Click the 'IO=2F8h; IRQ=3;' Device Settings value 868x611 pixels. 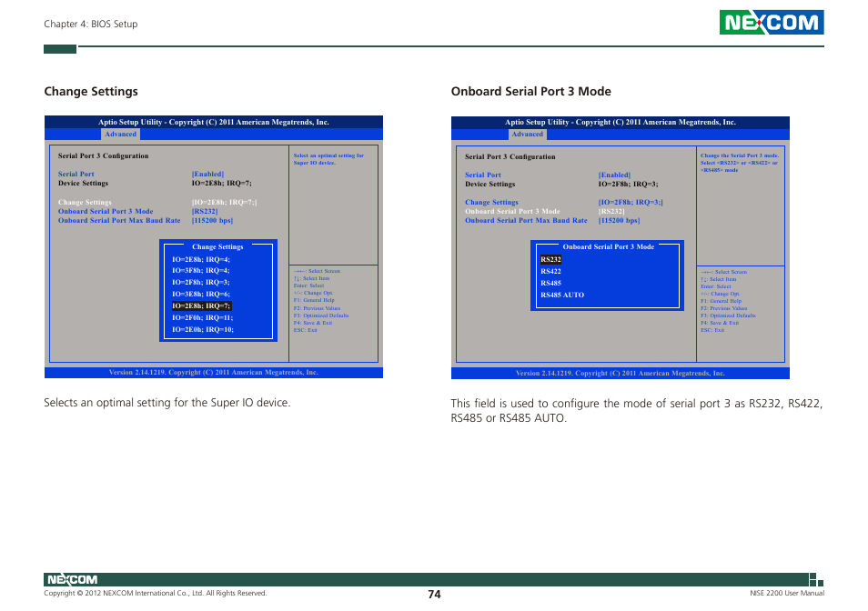pos(628,185)
